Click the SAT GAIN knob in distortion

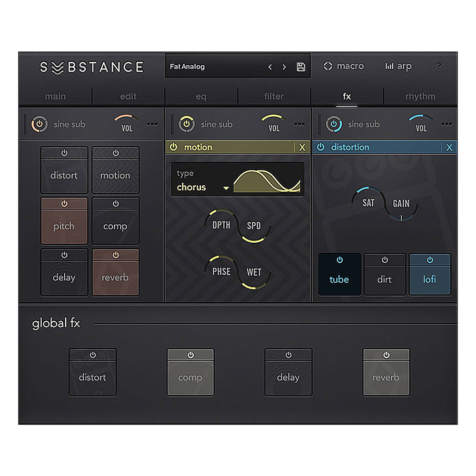pos(385,203)
